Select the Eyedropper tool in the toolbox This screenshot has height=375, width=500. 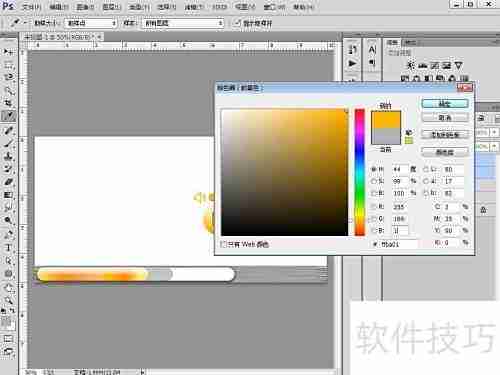[8, 116]
